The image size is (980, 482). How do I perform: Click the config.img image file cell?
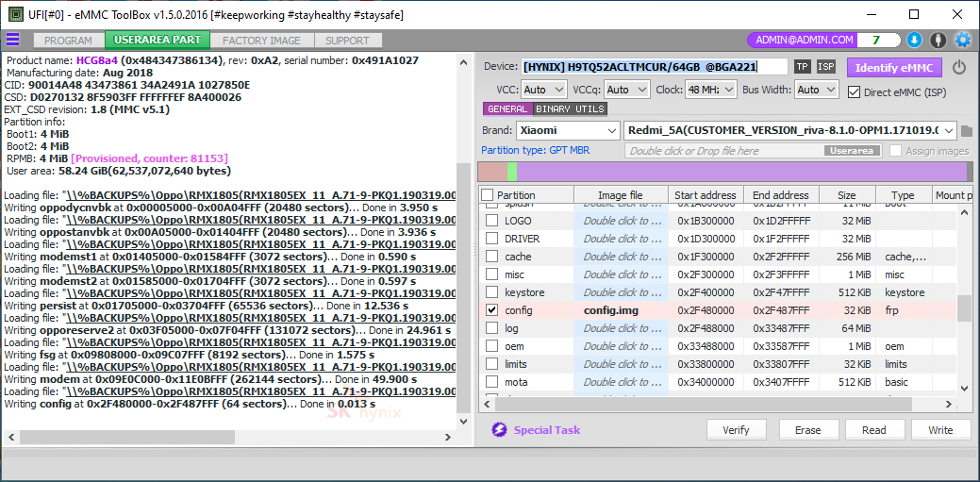621,310
